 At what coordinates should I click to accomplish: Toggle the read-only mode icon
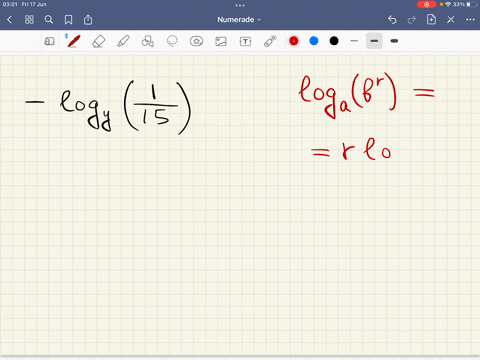click(49, 41)
